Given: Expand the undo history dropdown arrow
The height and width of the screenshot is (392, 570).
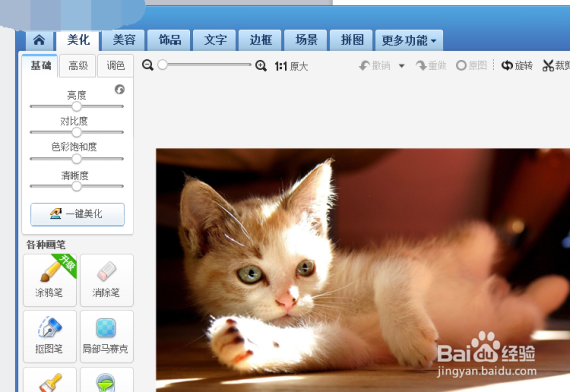Looking at the screenshot, I should click(x=402, y=66).
